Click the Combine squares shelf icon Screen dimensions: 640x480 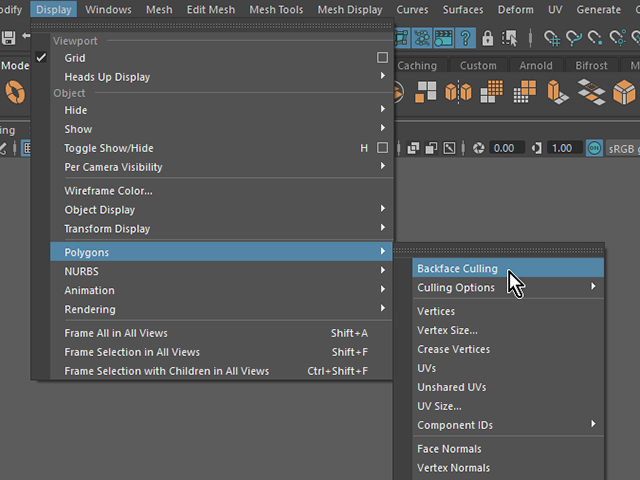[425, 91]
